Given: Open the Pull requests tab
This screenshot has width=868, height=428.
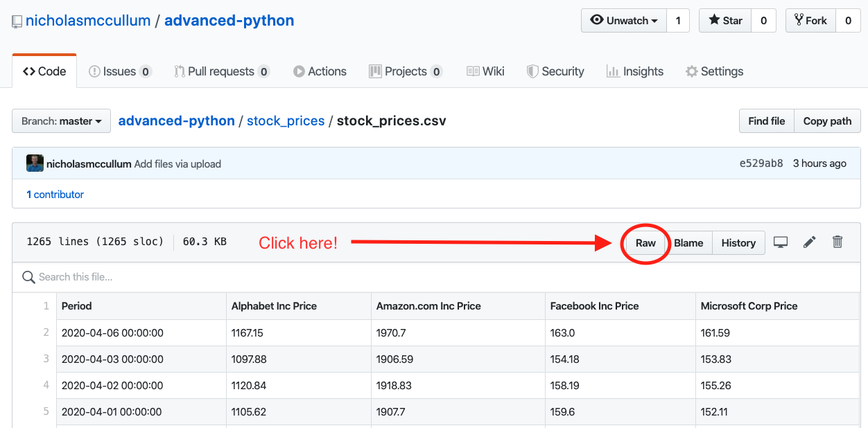Looking at the screenshot, I should coord(221,71).
